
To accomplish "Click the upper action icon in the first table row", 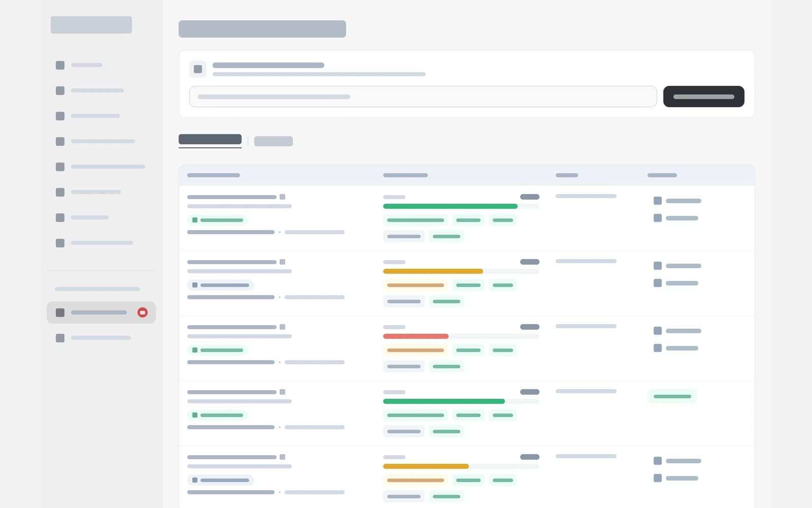I will tap(658, 201).
